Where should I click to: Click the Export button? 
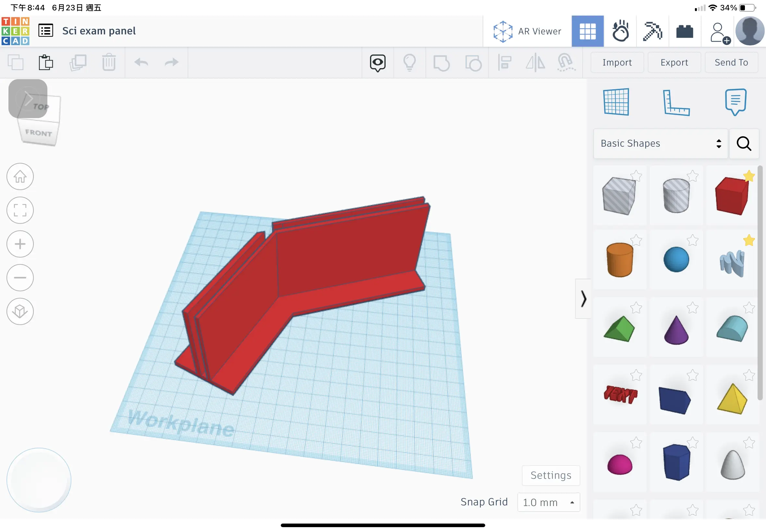674,62
